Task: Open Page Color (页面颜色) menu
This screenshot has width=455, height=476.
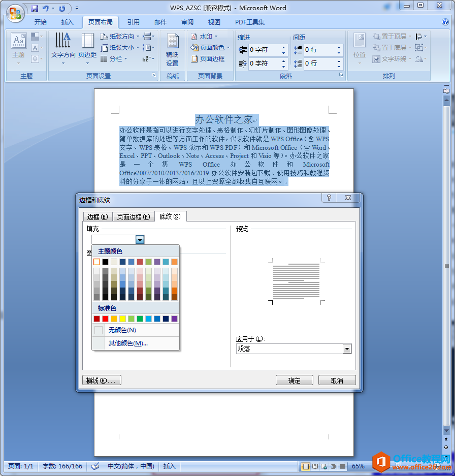Action: coord(210,48)
